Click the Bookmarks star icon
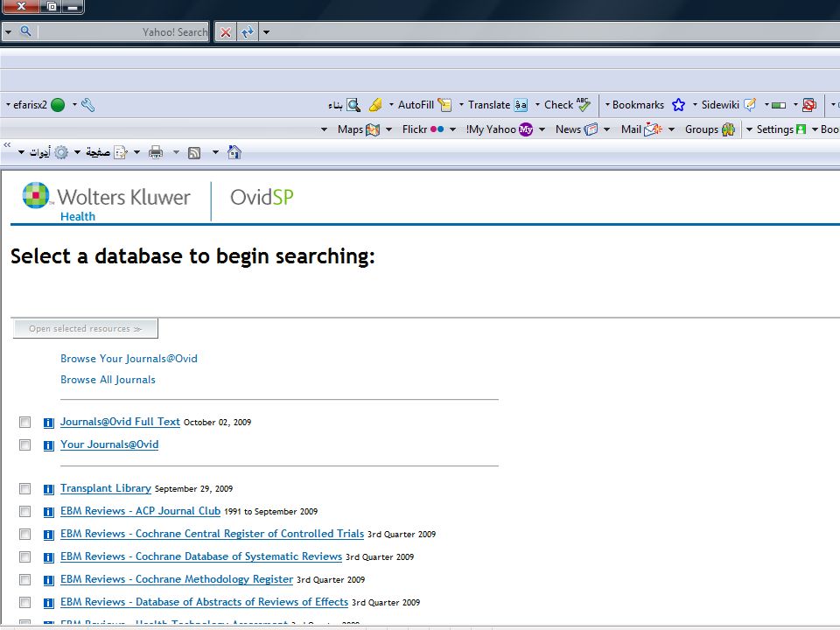Viewport: 840px width, 630px height. 678,105
